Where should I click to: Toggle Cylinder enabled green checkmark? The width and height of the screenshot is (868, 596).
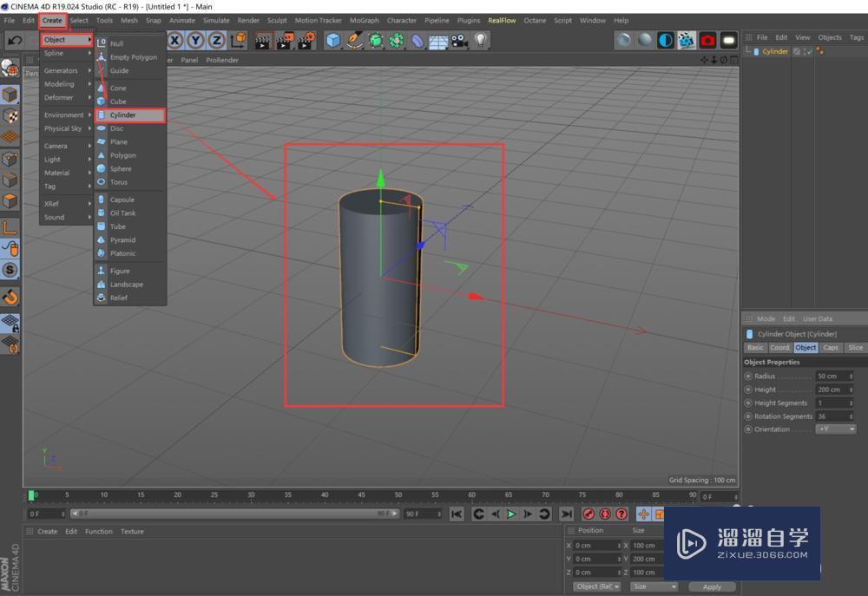[x=808, y=51]
